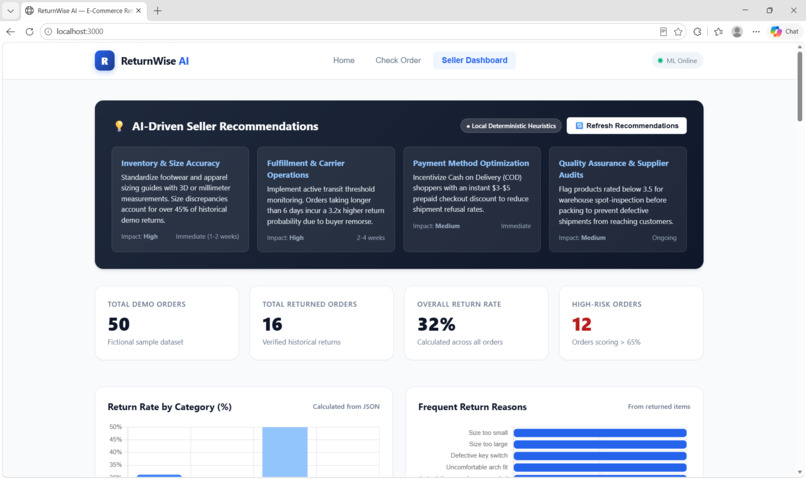
Task: Open the tab actions chevron menu
Action: pos(10,10)
